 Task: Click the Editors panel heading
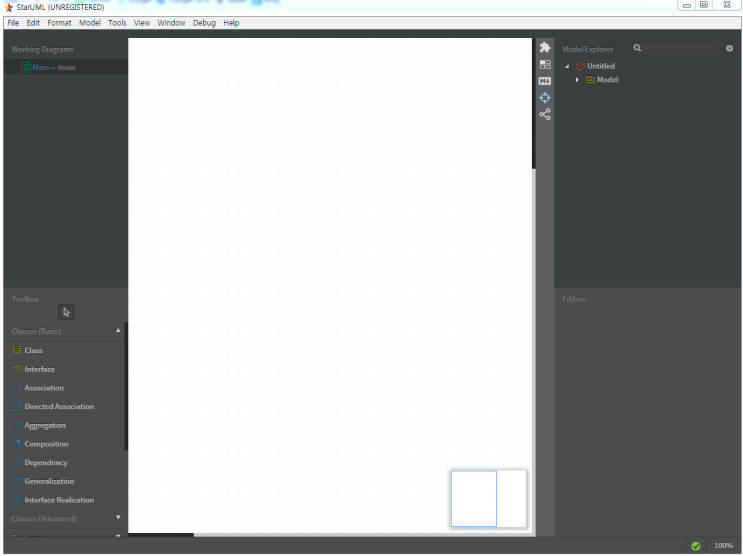coord(574,299)
